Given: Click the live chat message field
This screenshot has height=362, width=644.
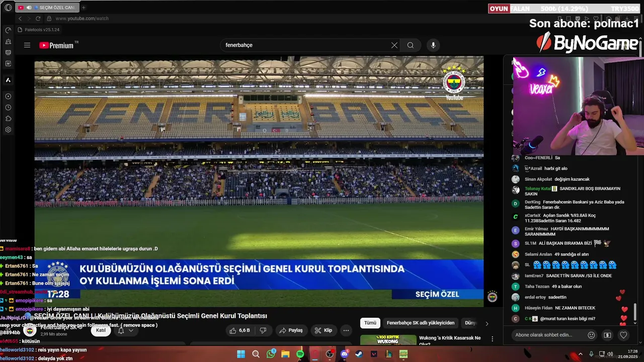Looking at the screenshot, I should pos(548,335).
